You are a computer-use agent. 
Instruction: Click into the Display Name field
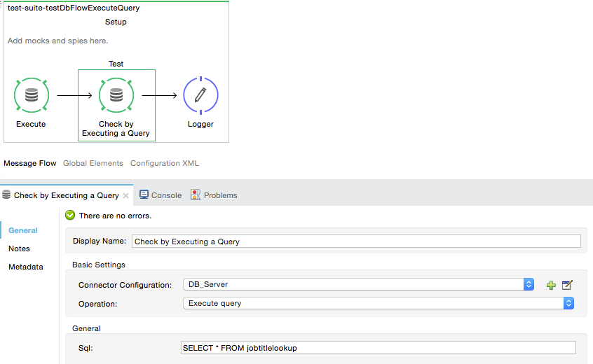[356, 241]
